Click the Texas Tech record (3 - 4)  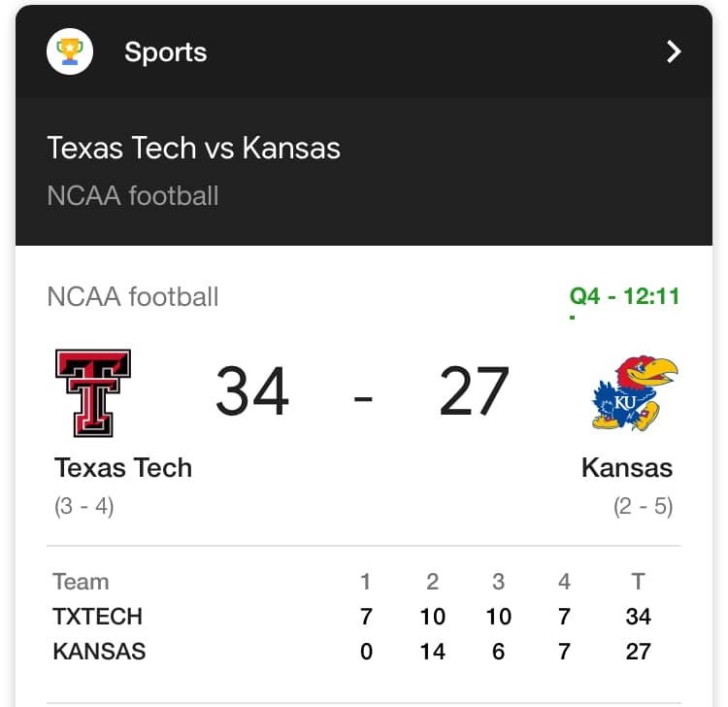[84, 506]
